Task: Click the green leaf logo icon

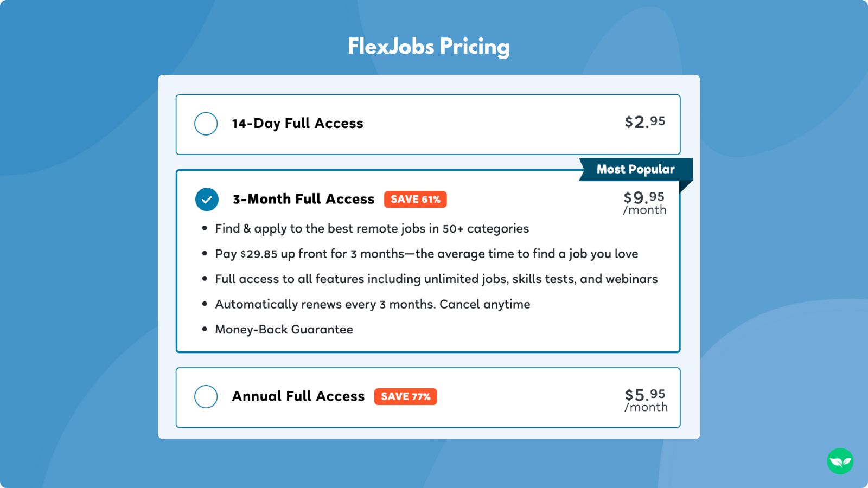Action: [839, 460]
